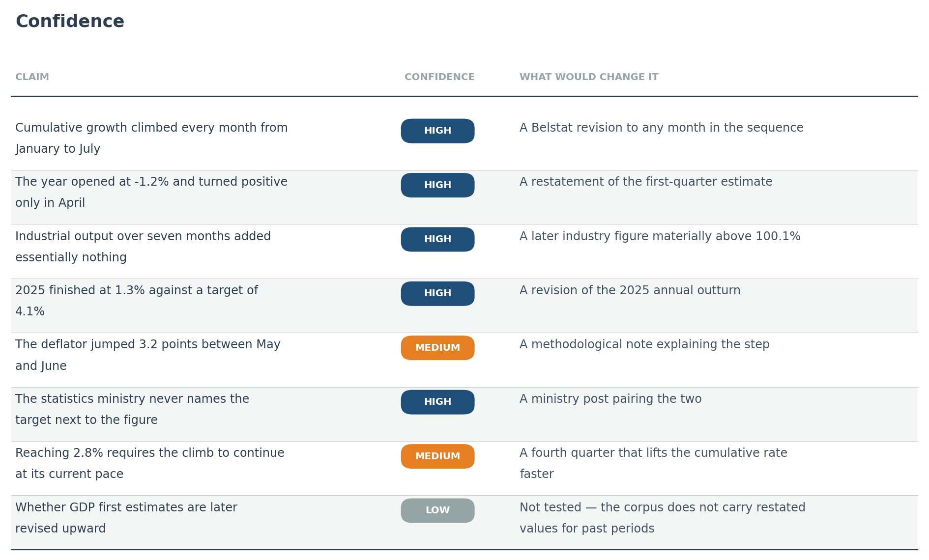This screenshot has height=560, width=929.
Task: Select HIGH badge for 2025 finished at 1.3%
Action: point(437,293)
